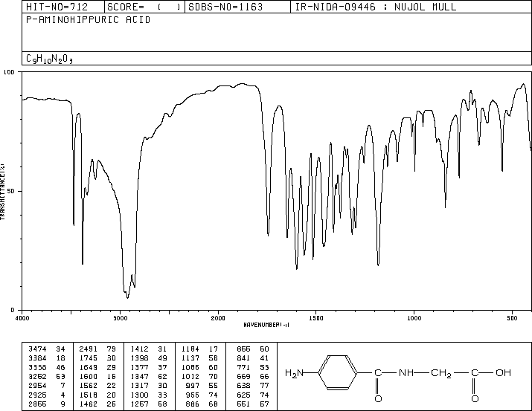
Task: Click the 669 peak table entry
Action: click(253, 376)
